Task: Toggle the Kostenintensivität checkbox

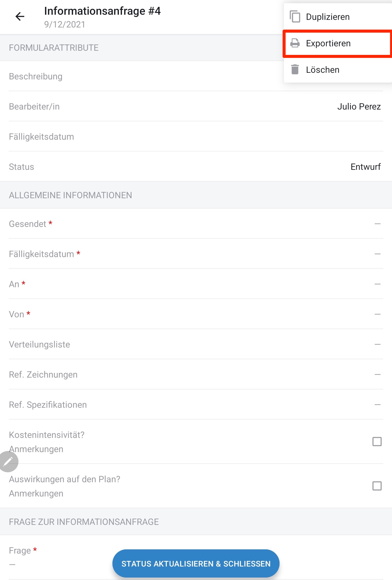Action: coord(377,442)
